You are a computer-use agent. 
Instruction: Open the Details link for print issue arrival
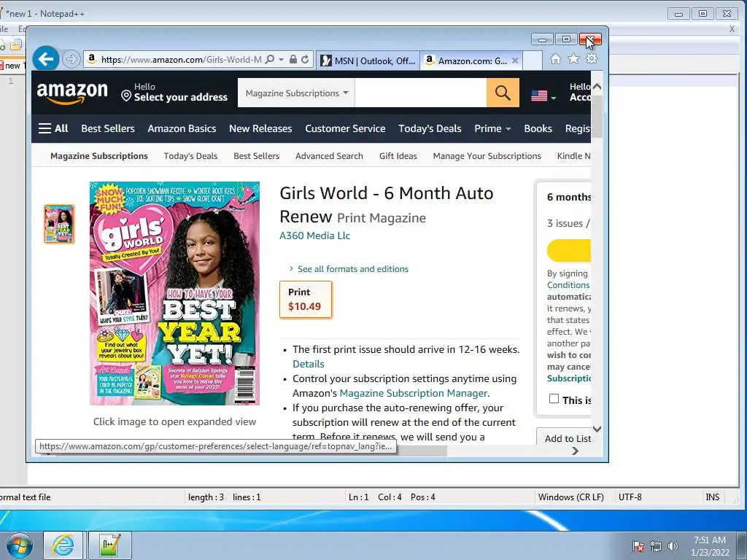(x=309, y=365)
